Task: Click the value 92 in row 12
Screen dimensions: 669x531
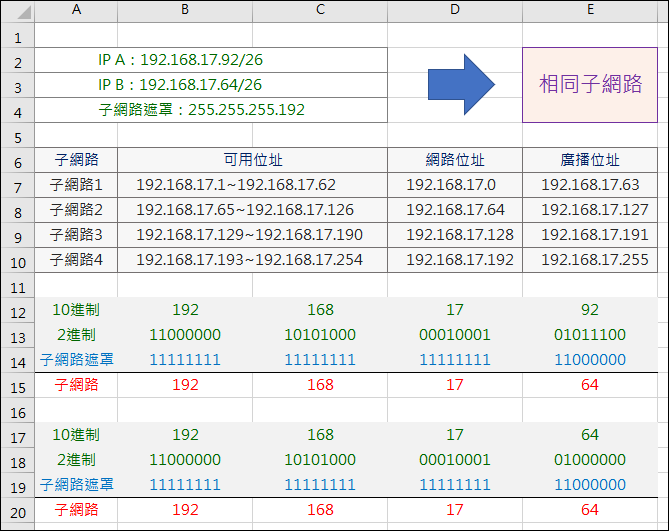Action: click(x=590, y=310)
